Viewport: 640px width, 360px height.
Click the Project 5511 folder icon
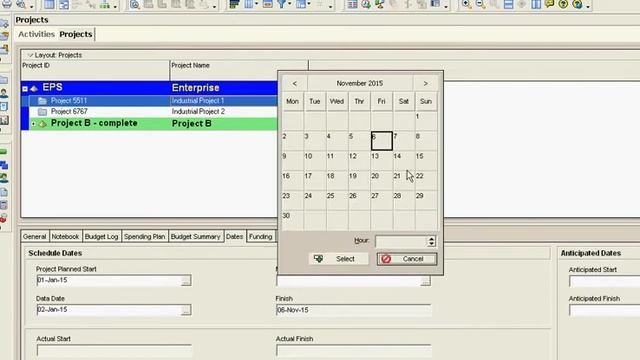[42, 100]
